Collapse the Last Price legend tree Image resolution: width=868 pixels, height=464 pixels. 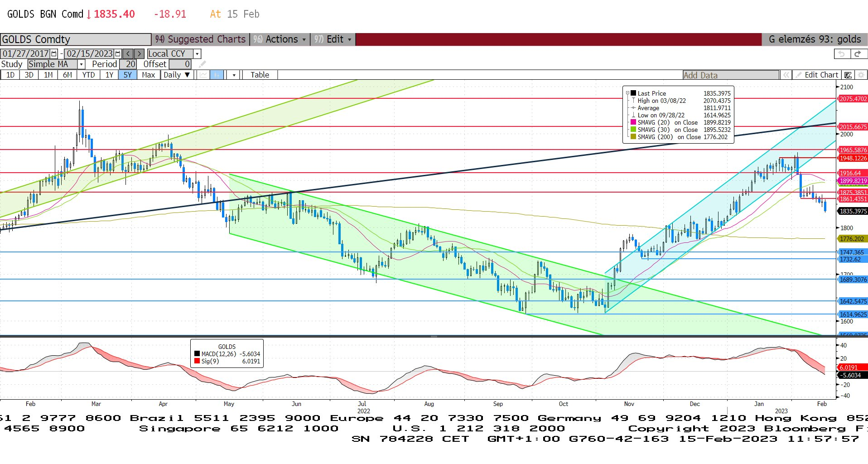click(x=628, y=93)
